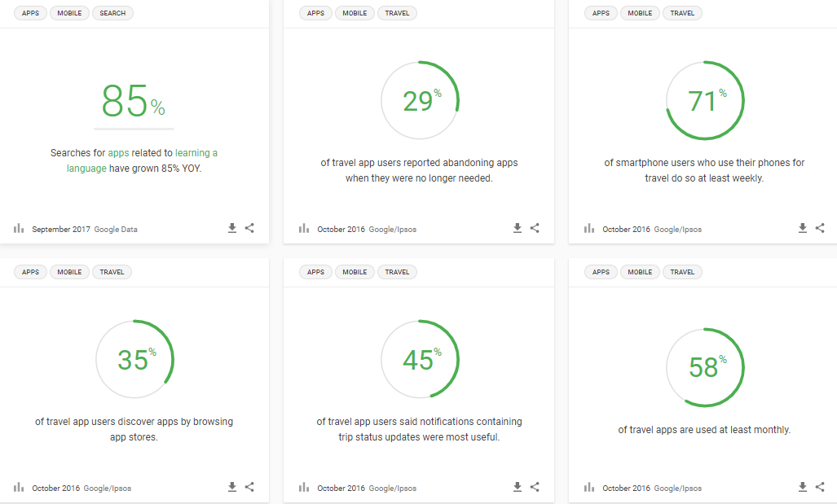Filter by TRAVEL tag on the 45% card
Screen dimensions: 837x504
397,272
